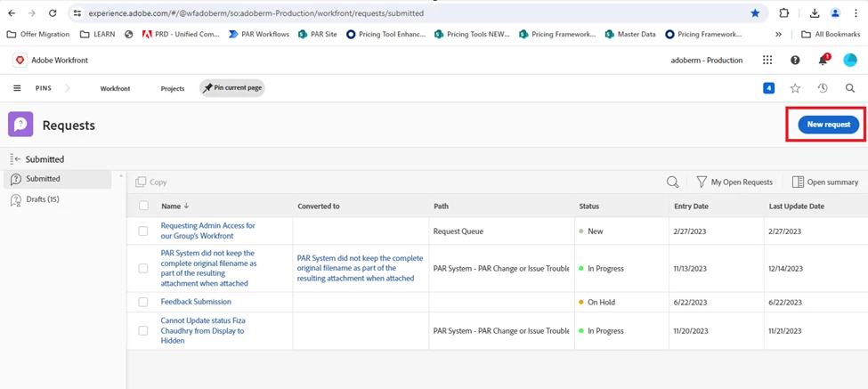Open PAR Workflows bookmark

point(258,35)
